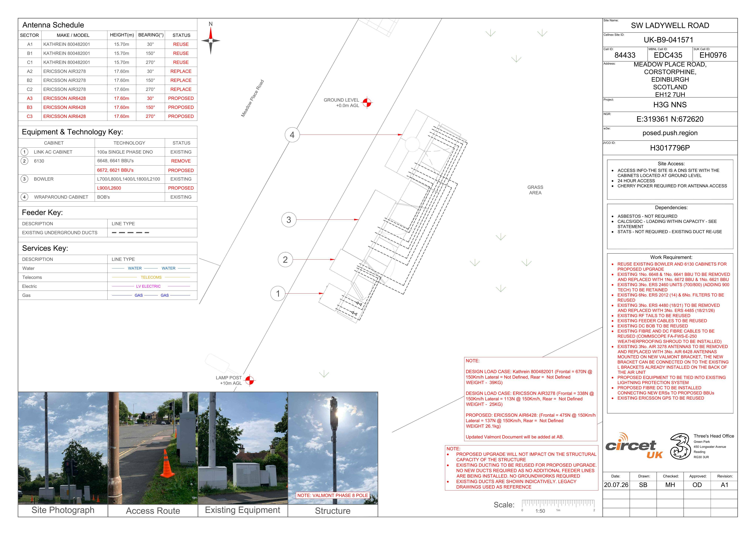
Task: Click the Gas line type sample
Action: [x=151, y=295]
